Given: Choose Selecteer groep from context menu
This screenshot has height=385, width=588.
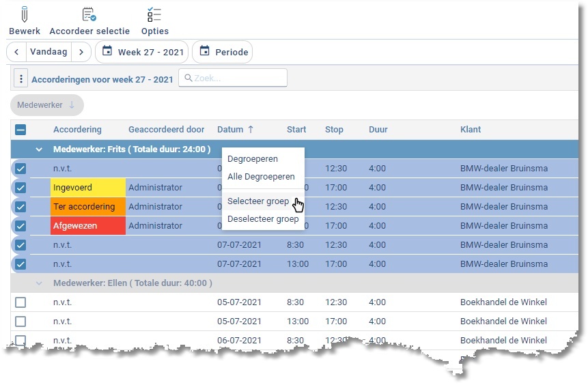Looking at the screenshot, I should click(x=258, y=201).
